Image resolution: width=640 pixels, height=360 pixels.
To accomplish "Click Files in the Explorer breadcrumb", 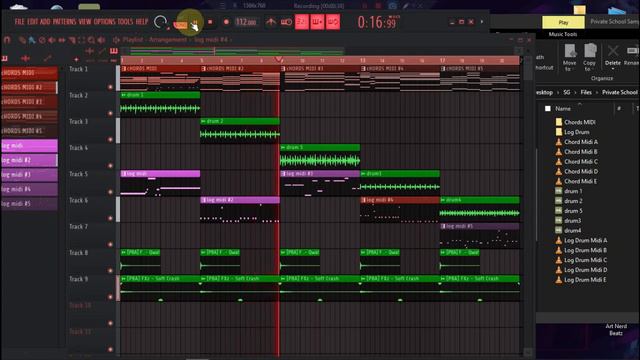I will point(586,93).
